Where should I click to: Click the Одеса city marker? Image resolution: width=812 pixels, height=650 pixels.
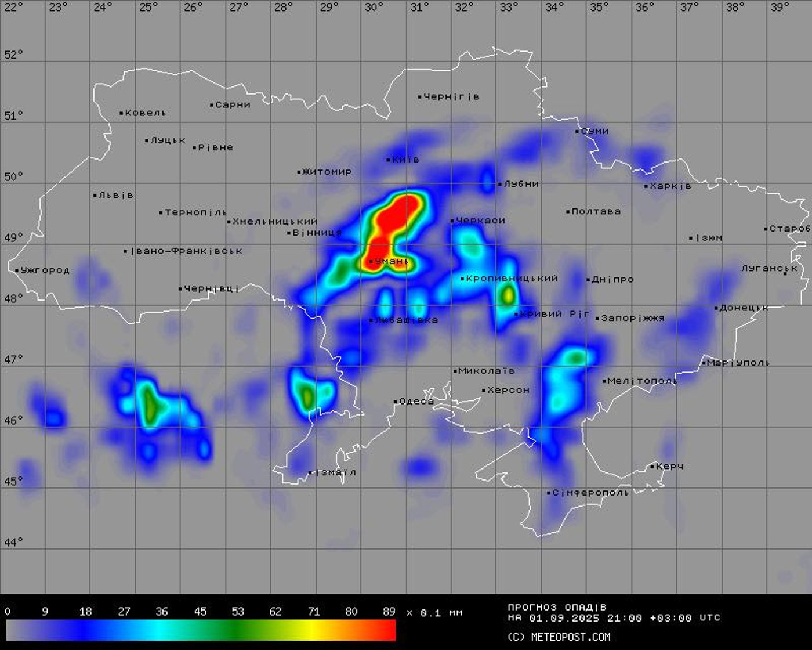point(396,402)
